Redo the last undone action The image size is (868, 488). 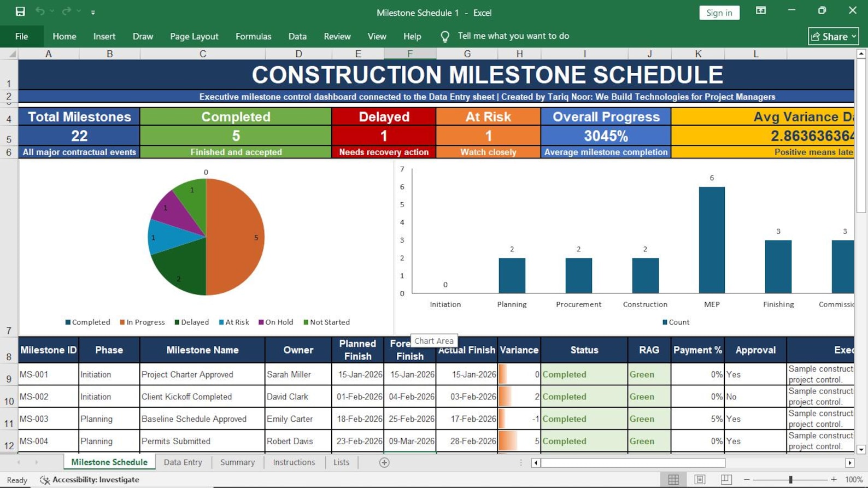tap(66, 11)
